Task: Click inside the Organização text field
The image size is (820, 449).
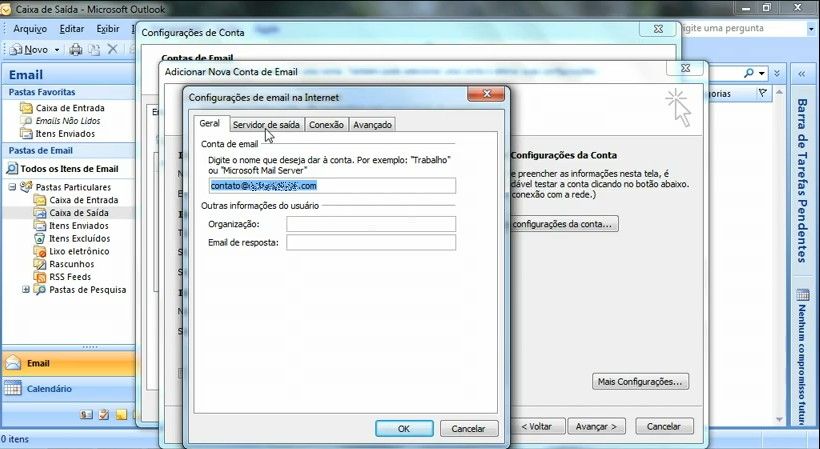Action: (370, 224)
